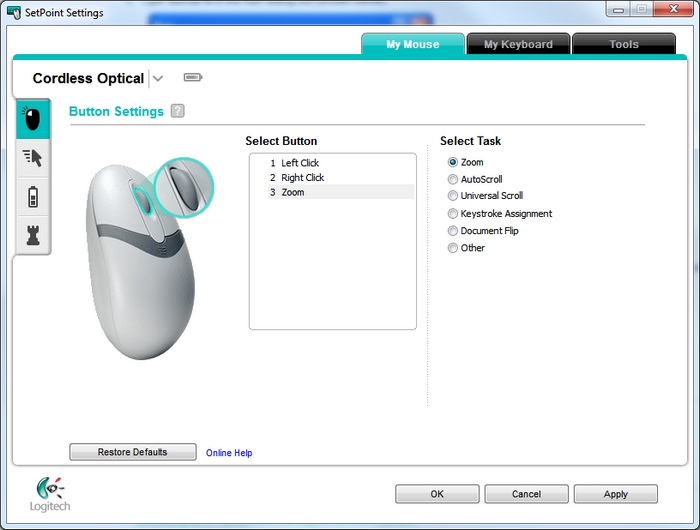This screenshot has width=700, height=530.
Task: Switch to the My Keyboard tab
Action: pyautogui.click(x=518, y=44)
